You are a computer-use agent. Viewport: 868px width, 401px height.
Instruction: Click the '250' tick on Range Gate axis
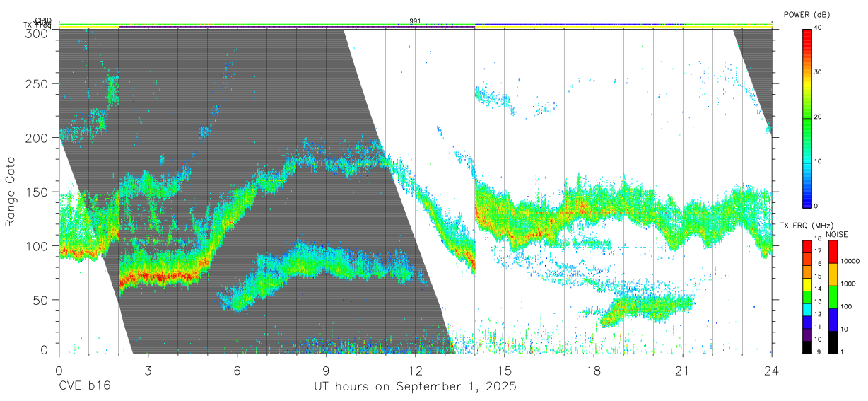[36, 83]
